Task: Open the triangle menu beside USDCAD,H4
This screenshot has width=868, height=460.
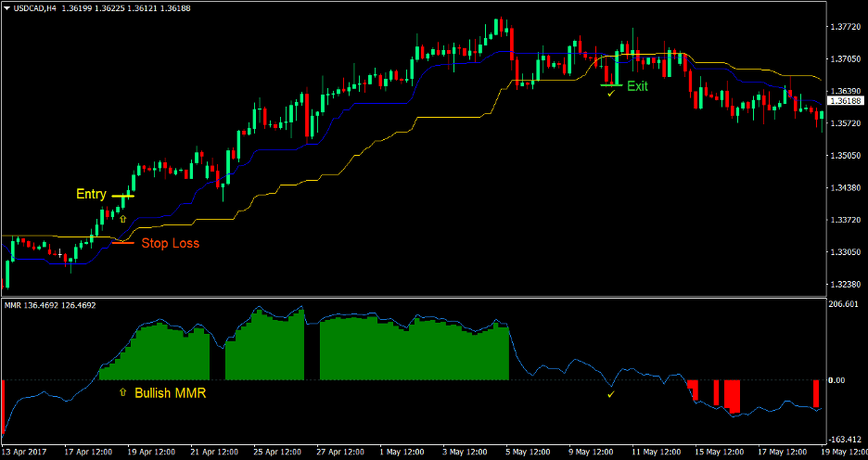Action: (x=6, y=9)
